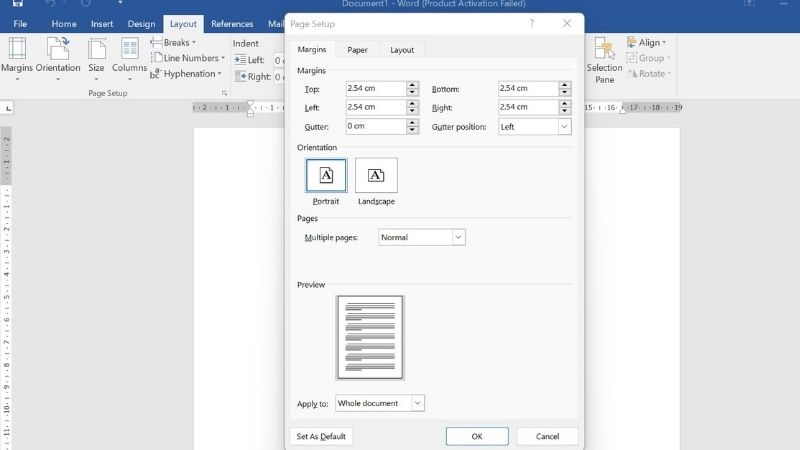Open the Breaks menu
Image resolution: width=800 pixels, height=450 pixels.
(173, 42)
